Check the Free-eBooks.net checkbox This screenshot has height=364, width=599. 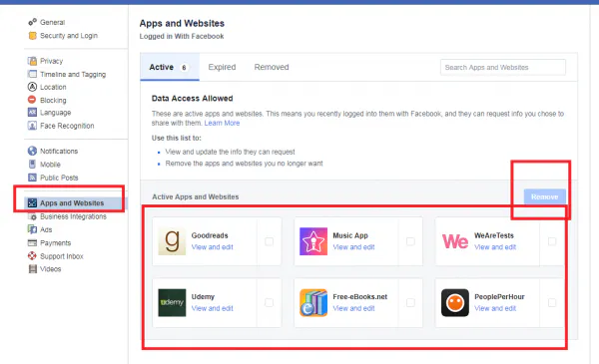point(410,302)
